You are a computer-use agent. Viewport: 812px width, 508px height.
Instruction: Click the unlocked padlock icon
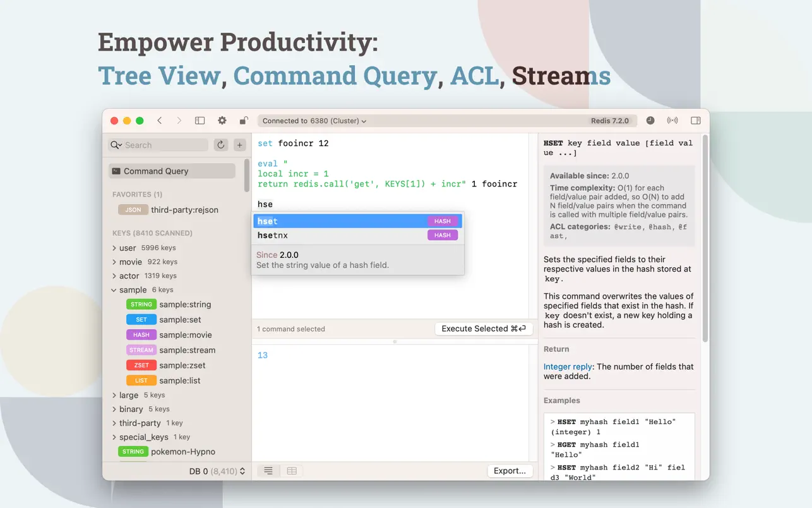(x=243, y=121)
